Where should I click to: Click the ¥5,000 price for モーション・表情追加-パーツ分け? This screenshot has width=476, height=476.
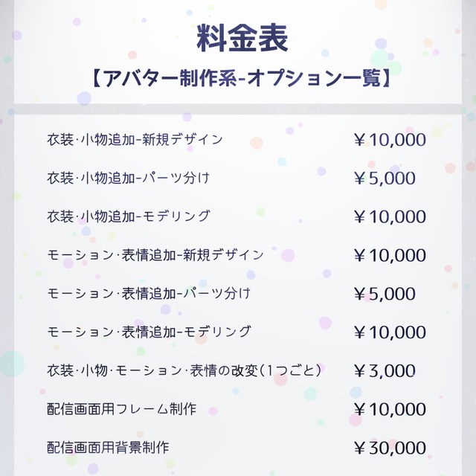pos(385,294)
